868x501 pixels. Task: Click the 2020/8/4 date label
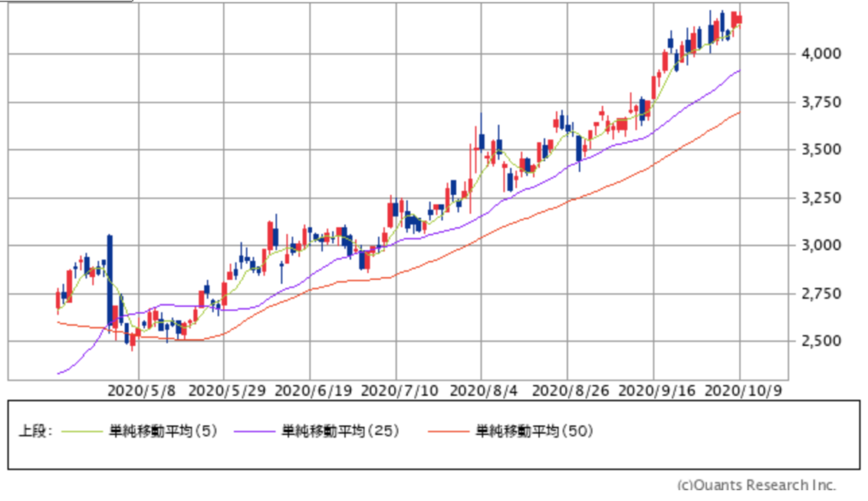coord(484,391)
